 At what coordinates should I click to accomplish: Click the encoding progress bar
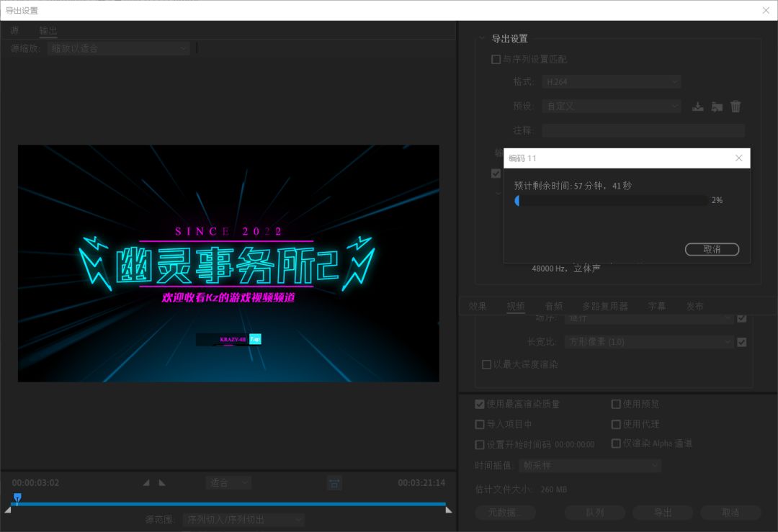point(612,200)
